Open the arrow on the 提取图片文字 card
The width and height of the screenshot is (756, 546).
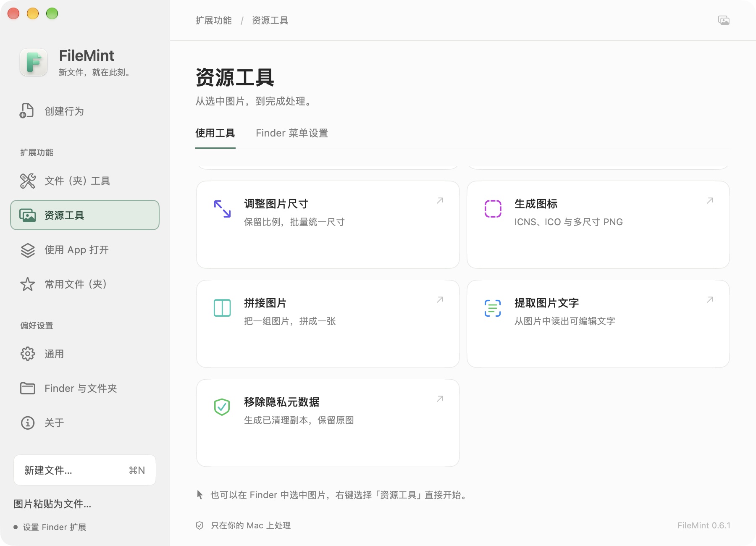(710, 300)
